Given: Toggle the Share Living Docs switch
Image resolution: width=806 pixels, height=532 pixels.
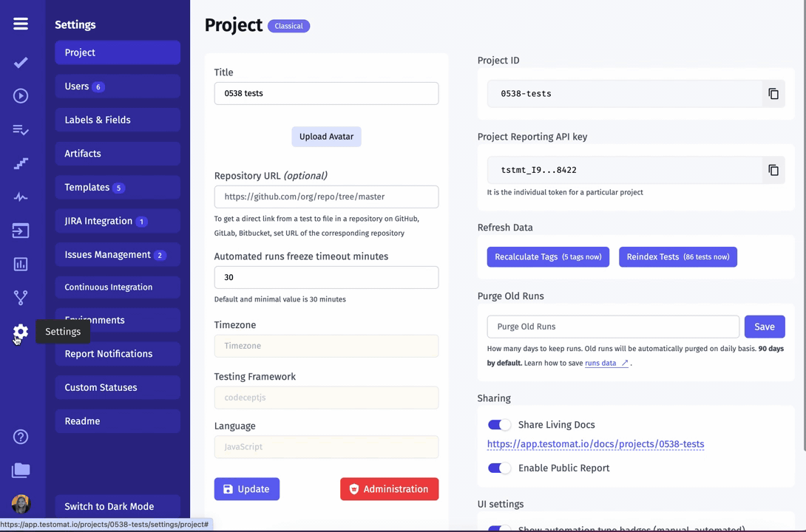Looking at the screenshot, I should 499,425.
